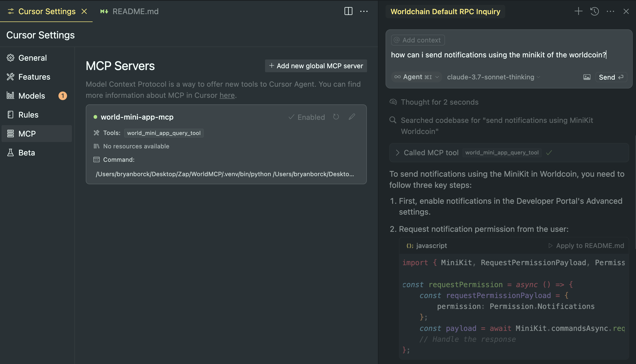The width and height of the screenshot is (636, 364).
Task: Apply code block to README.md
Action: 586,245
